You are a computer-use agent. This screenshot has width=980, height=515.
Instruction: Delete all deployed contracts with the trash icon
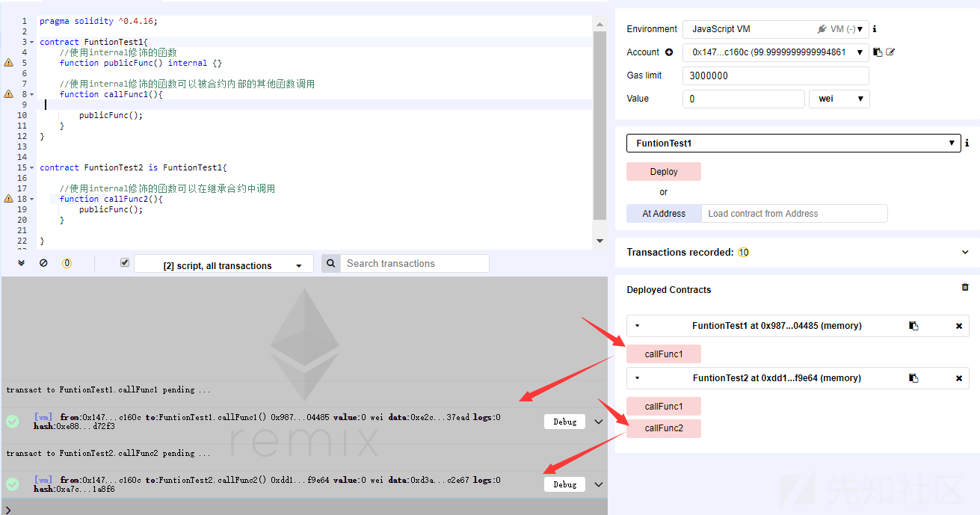(965, 287)
